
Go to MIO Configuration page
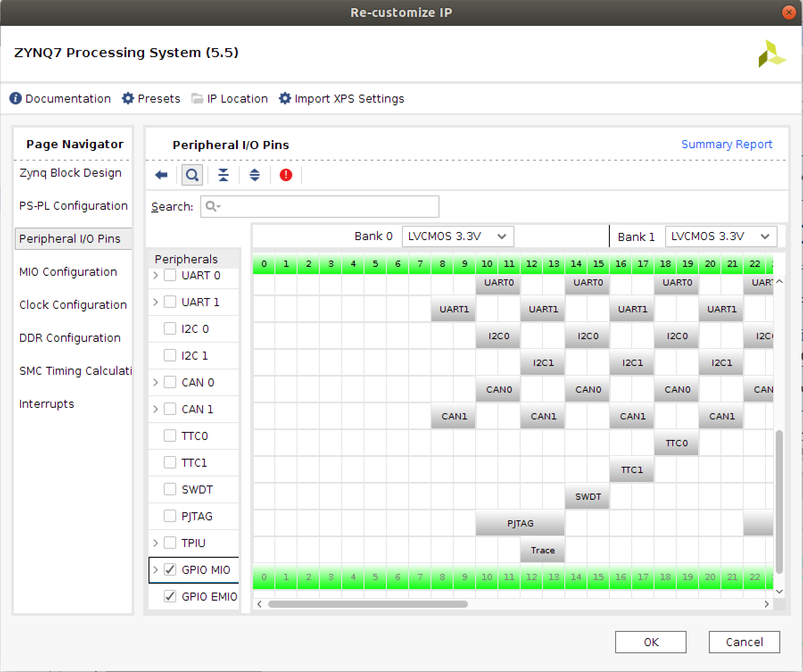click(x=68, y=272)
